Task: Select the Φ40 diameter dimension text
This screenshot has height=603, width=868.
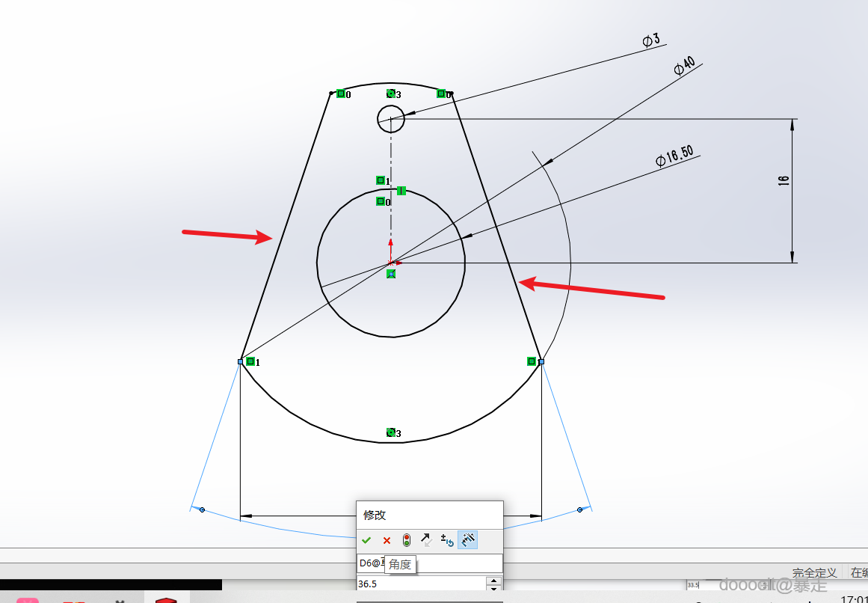Action: coord(685,66)
